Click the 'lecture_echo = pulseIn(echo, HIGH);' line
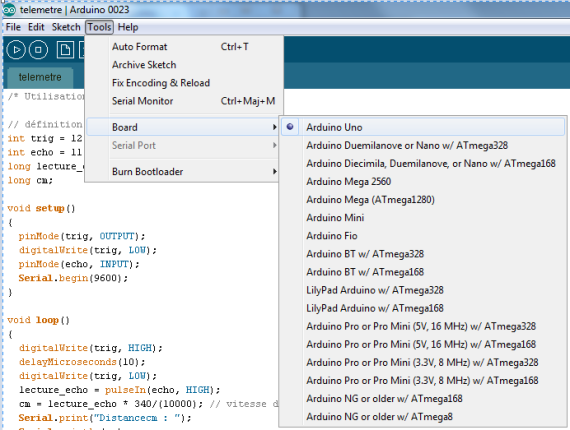This screenshot has height=430, width=570. (x=120, y=390)
